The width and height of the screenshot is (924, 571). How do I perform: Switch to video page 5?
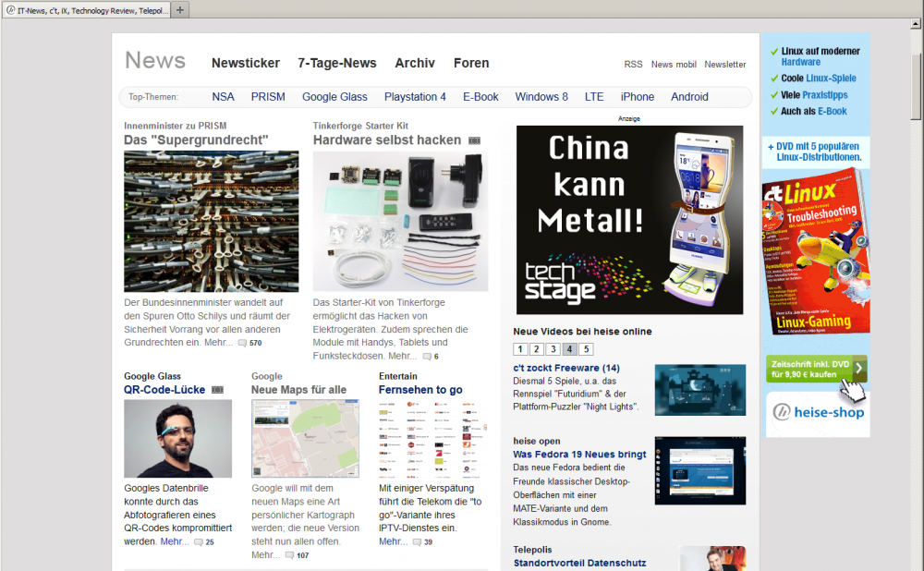click(586, 349)
